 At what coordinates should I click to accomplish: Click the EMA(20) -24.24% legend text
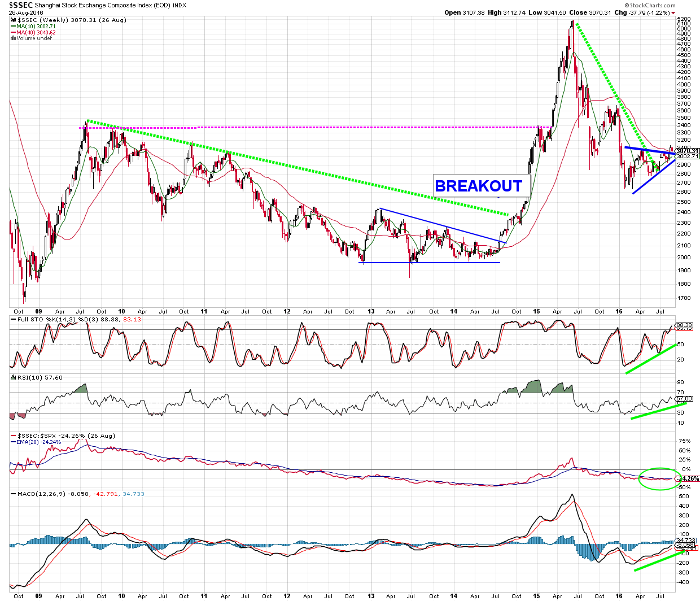pos(38,442)
